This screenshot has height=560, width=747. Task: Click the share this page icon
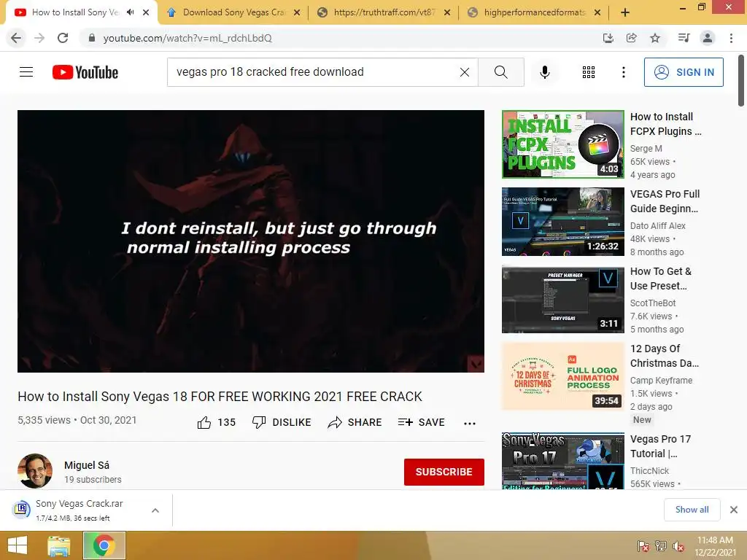click(x=632, y=38)
